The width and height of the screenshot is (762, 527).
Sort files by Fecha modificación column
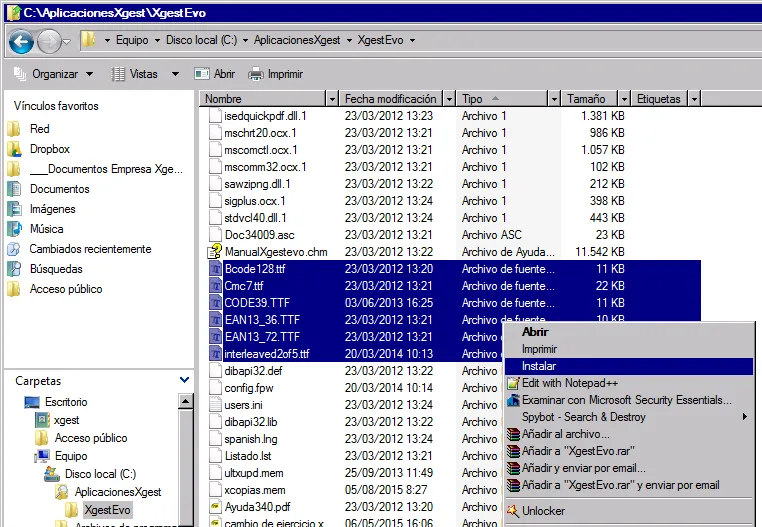point(390,99)
